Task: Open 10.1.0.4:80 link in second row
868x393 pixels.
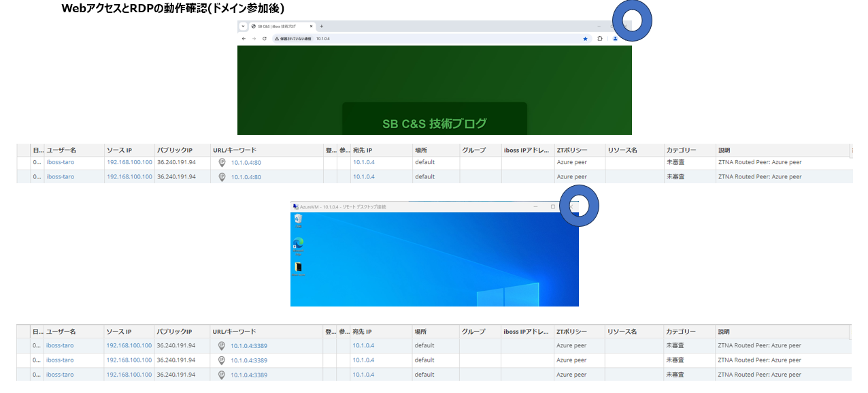Action: point(246,177)
